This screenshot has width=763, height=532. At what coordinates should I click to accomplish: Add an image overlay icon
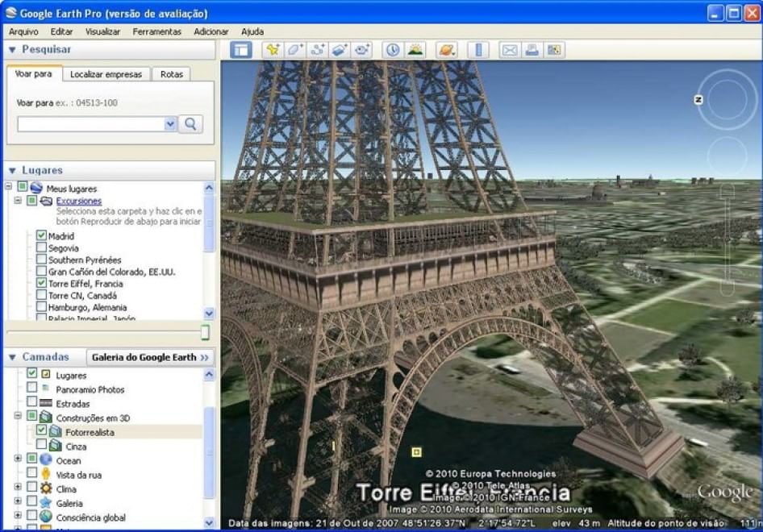(x=340, y=50)
